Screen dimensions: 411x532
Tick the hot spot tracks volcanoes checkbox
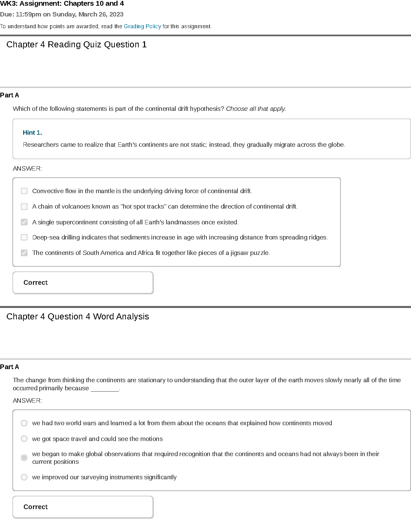point(24,207)
